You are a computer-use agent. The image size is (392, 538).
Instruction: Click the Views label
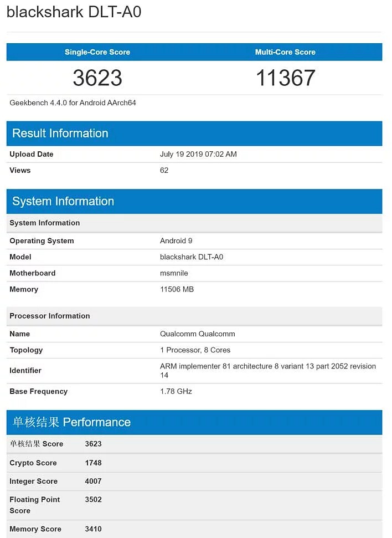pyautogui.click(x=20, y=170)
